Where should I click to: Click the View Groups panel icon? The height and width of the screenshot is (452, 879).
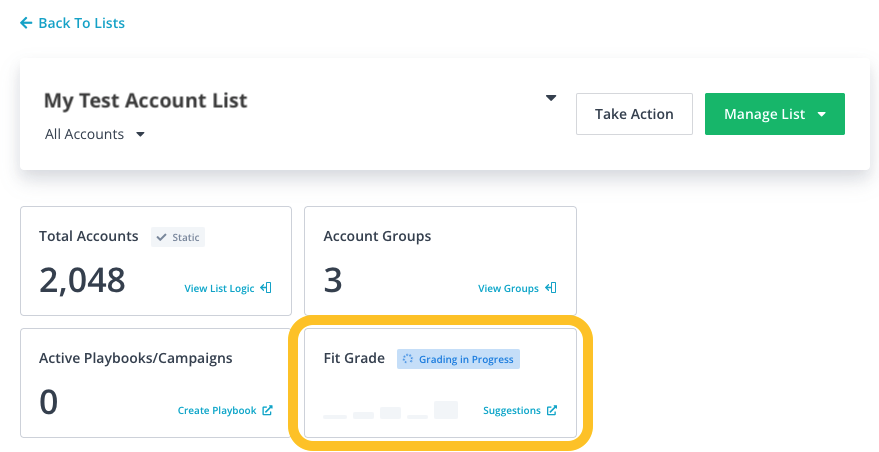coord(551,288)
